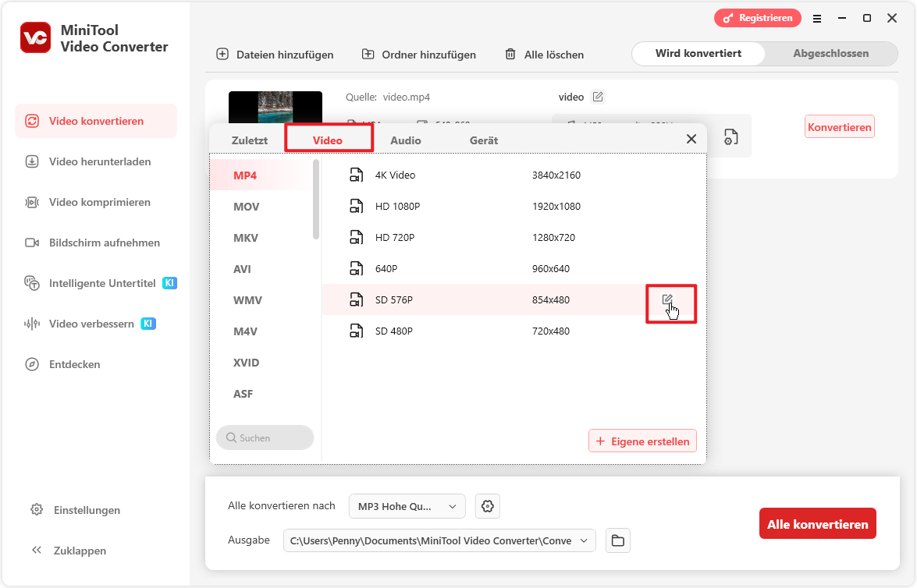Open the MP3 Hohe Qu... format dropdown
This screenshot has width=917, height=588.
(x=407, y=506)
